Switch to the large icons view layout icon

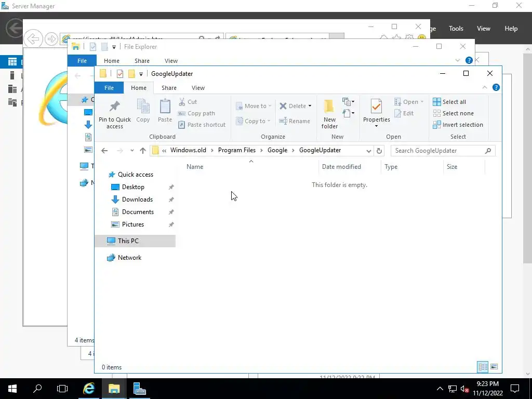point(494,367)
